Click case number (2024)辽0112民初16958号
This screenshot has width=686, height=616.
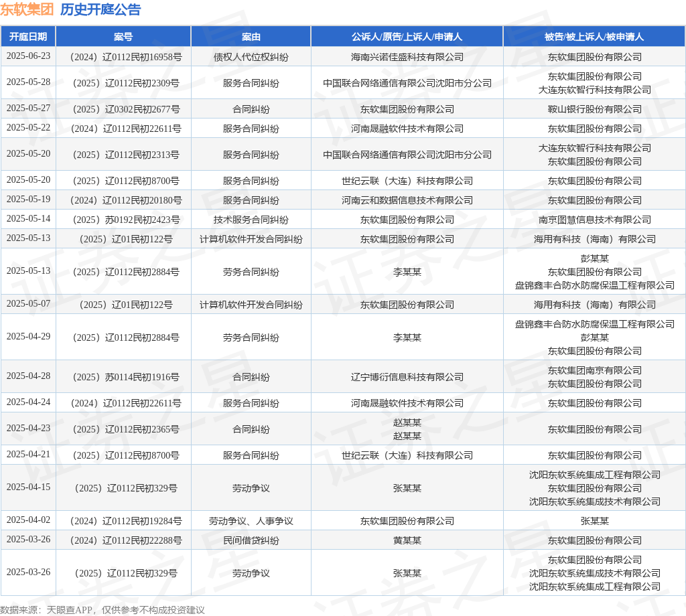[x=126, y=58]
